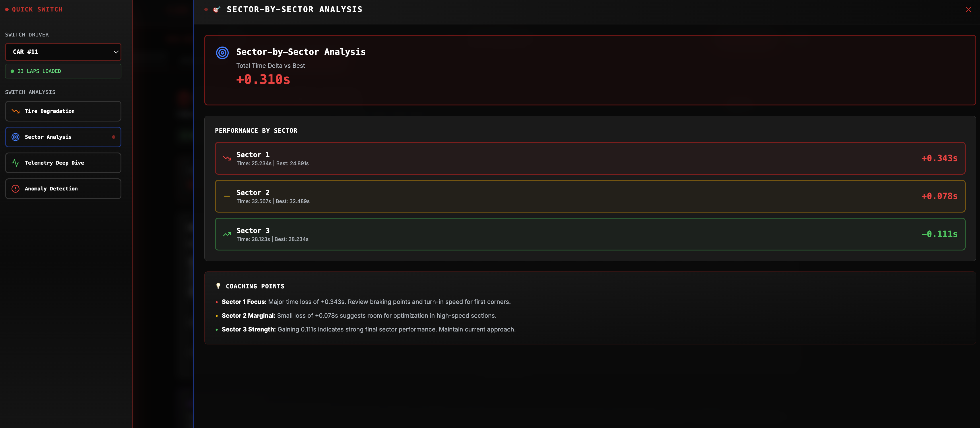
Task: Click the Coaching Points lightbulb icon
Action: tap(218, 286)
